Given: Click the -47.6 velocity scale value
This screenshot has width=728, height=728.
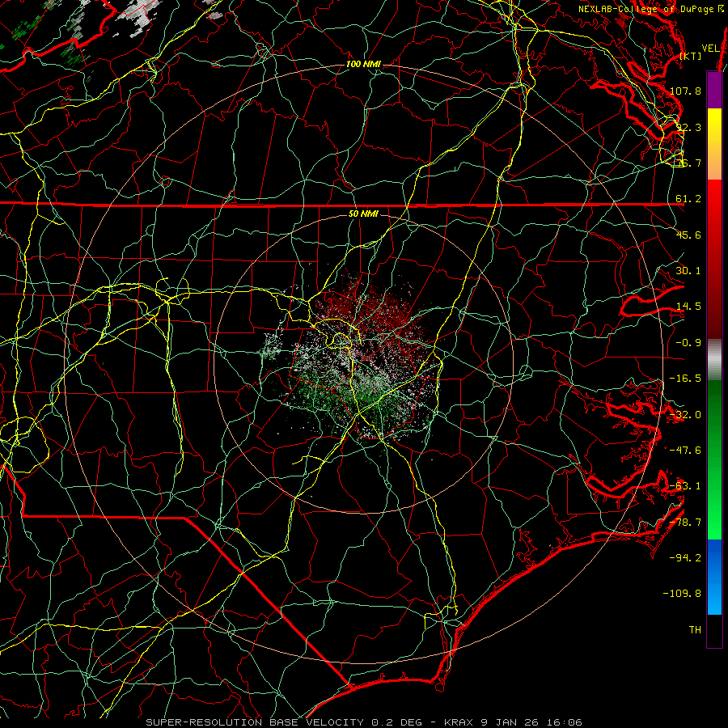Looking at the screenshot, I should coord(685,451).
